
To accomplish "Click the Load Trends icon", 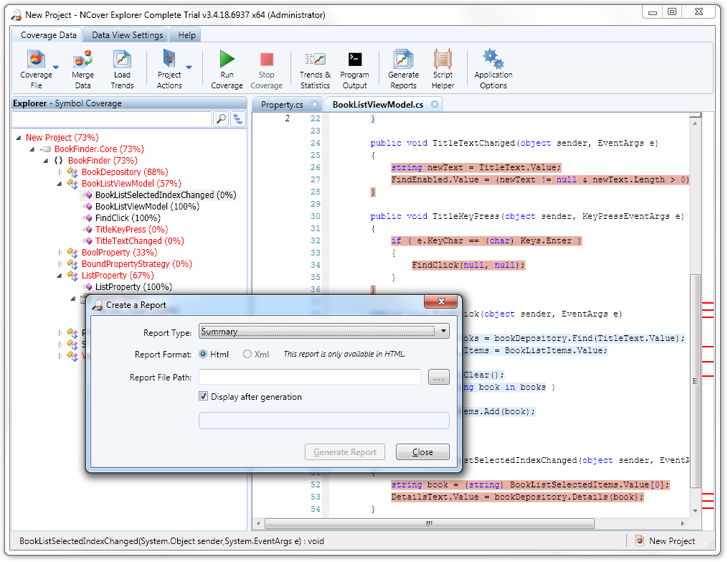I will tap(122, 60).
